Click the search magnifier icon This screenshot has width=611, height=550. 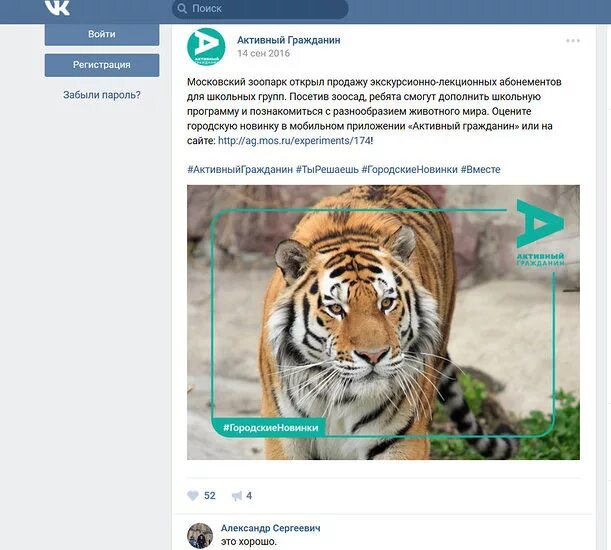click(x=182, y=9)
